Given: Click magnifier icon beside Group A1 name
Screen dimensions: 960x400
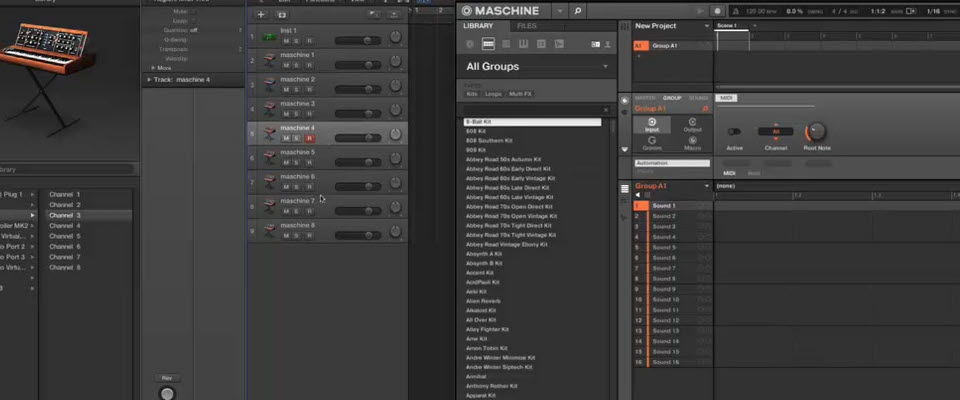Looking at the screenshot, I should [x=705, y=108].
